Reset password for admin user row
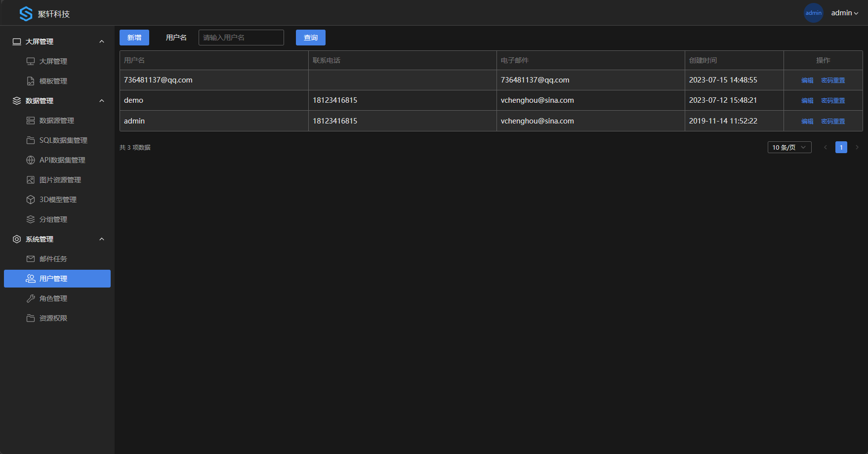 click(x=833, y=121)
